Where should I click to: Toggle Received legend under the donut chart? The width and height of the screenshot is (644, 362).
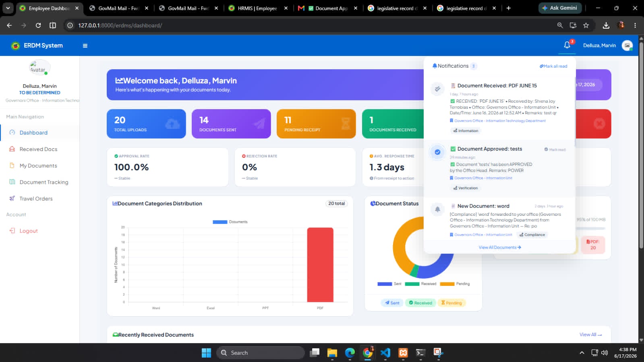click(x=420, y=284)
